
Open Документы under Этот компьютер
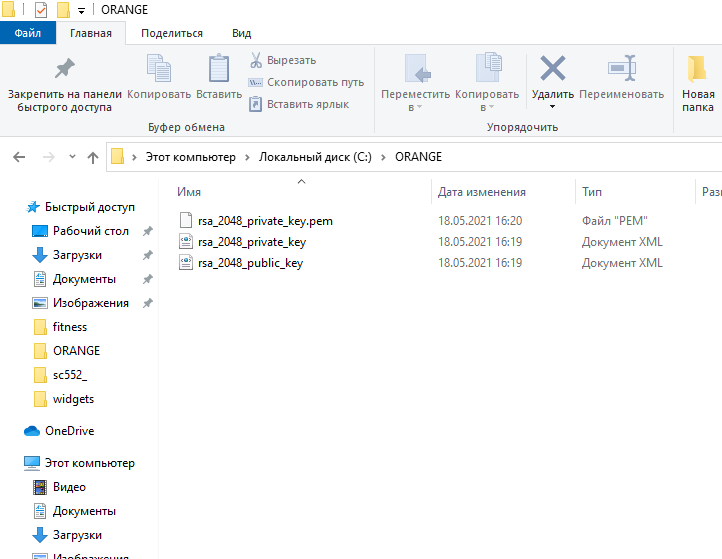point(84,511)
